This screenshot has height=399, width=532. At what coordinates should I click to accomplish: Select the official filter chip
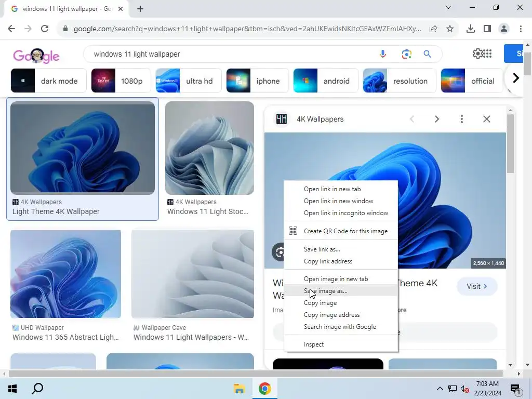point(472,81)
